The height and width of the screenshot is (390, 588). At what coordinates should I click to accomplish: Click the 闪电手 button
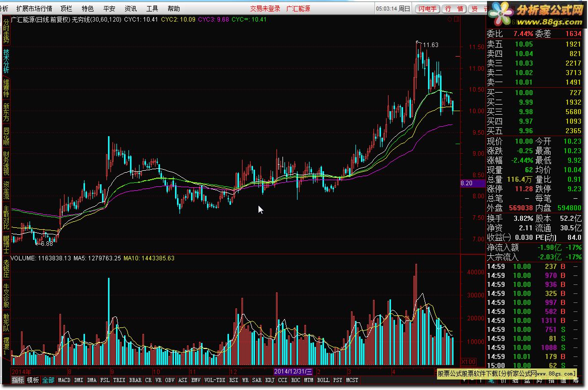click(427, 9)
